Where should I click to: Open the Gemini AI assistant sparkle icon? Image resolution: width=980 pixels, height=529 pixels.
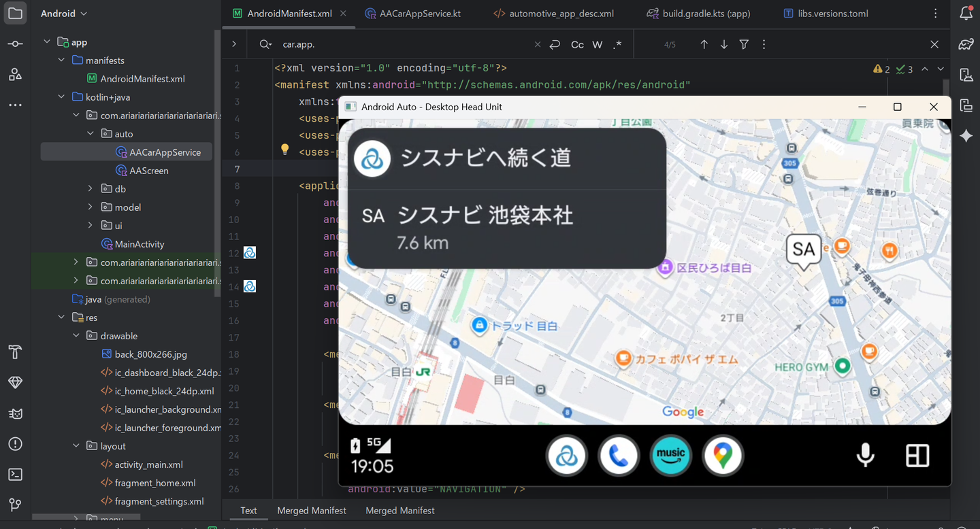966,136
